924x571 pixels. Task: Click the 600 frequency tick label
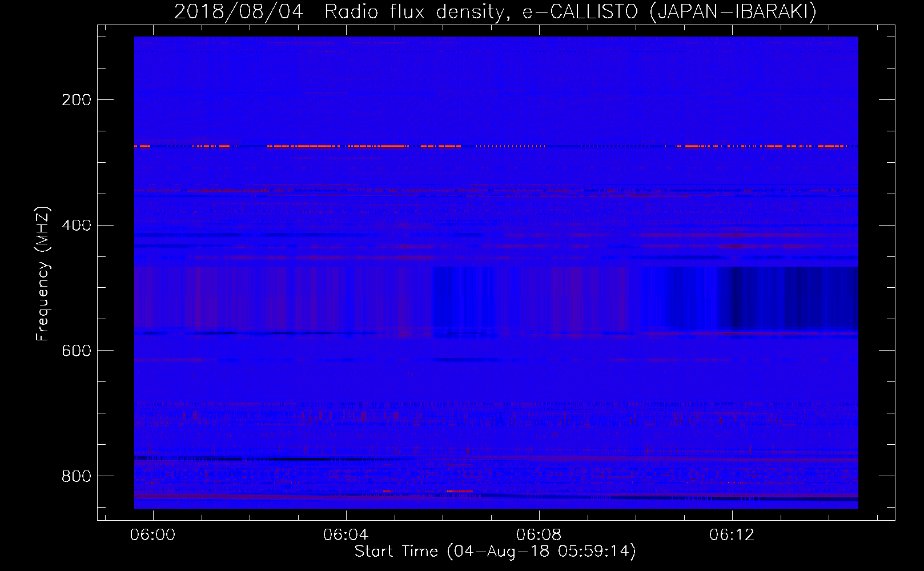point(77,351)
